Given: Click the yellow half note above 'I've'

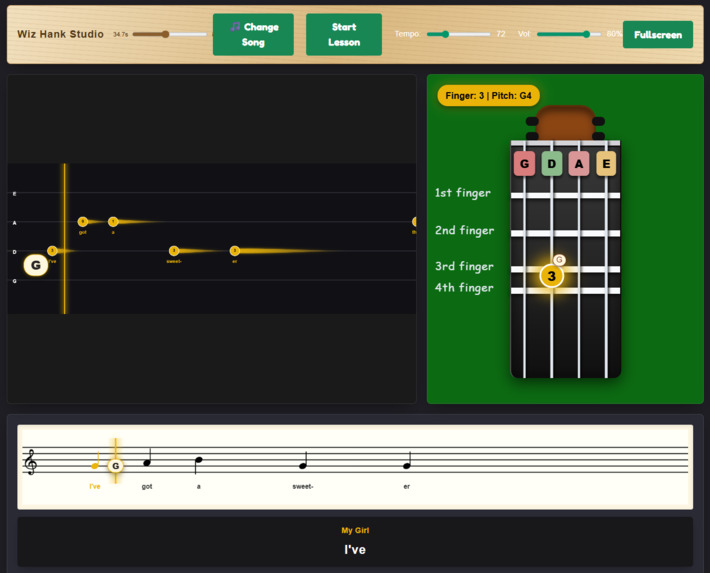Looking at the screenshot, I should click(96, 460).
